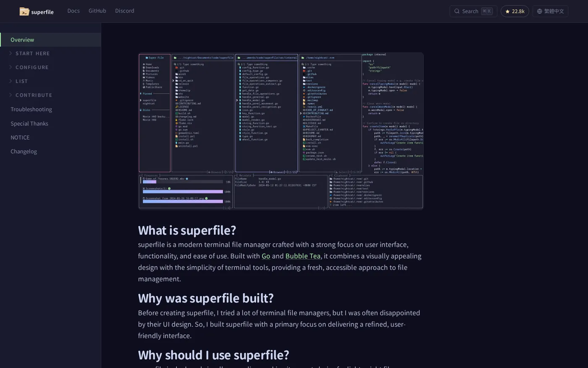Open the Special Thanks sidebar page
Screen dimensions: 588x368
(x=29, y=124)
